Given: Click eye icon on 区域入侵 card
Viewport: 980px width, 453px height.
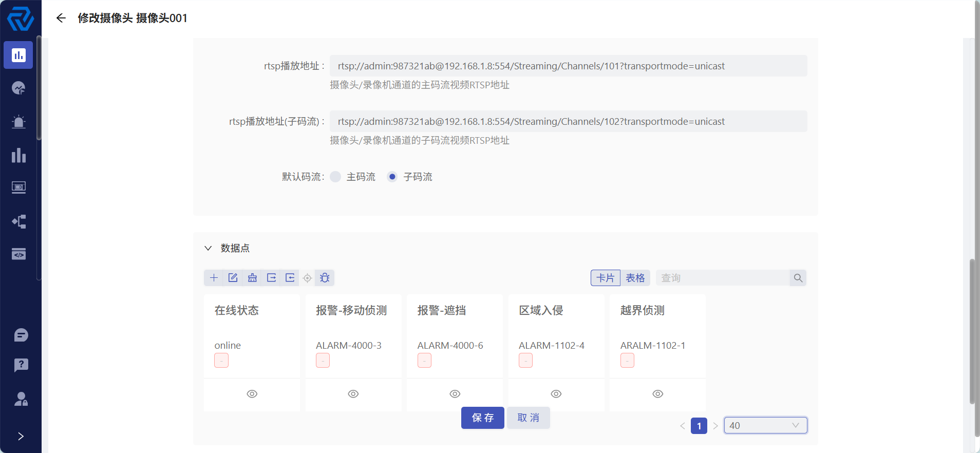Looking at the screenshot, I should 556,394.
